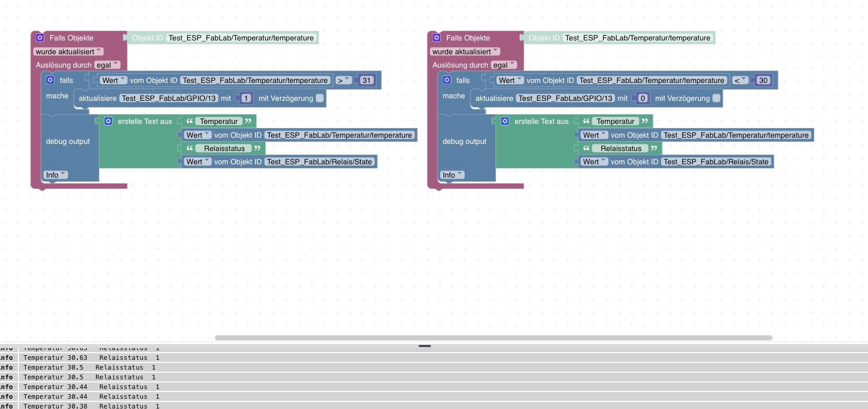
Task: Open gear on right erstelle Text aus block
Action: tap(505, 121)
